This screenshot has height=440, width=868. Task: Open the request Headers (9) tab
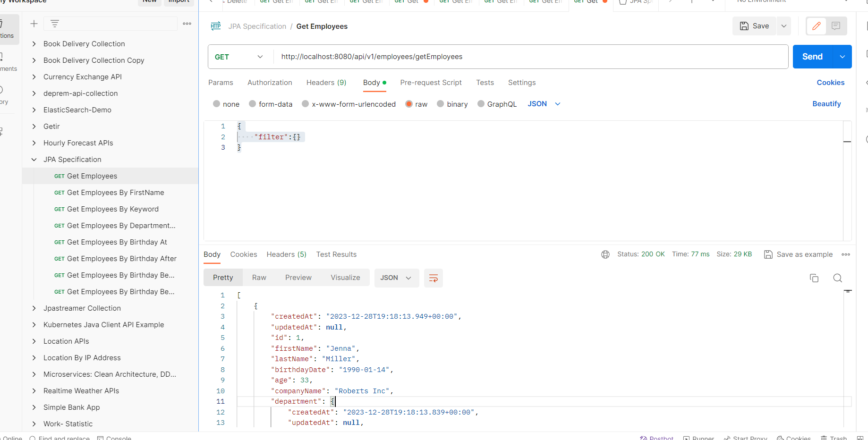[326, 83]
